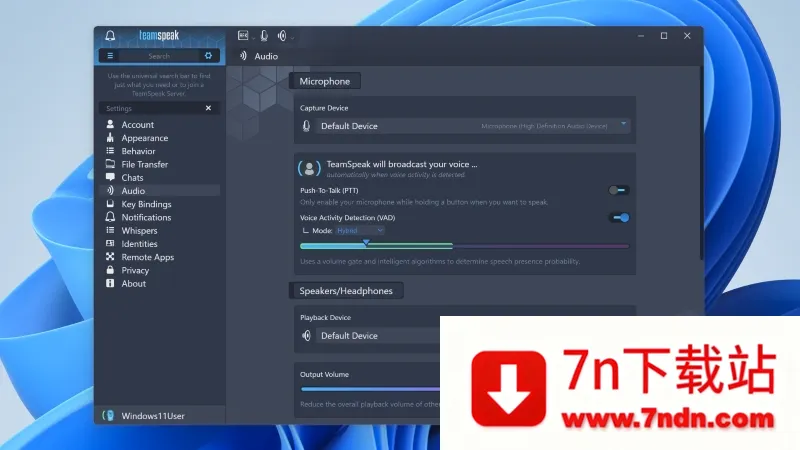This screenshot has width=800, height=450.
Task: Click the Output Volume slider
Action: click(x=370, y=389)
